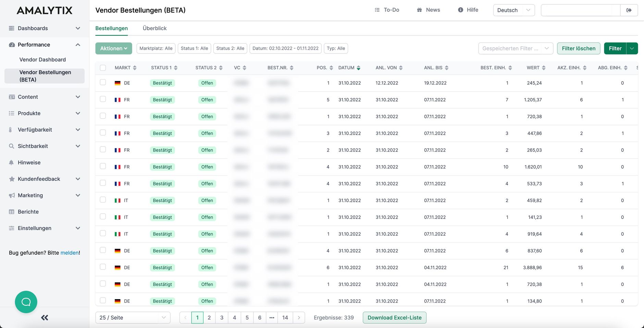This screenshot has height=328, width=644.
Task: Click the Marktplatz: Alle filter chip
Action: (x=156, y=48)
